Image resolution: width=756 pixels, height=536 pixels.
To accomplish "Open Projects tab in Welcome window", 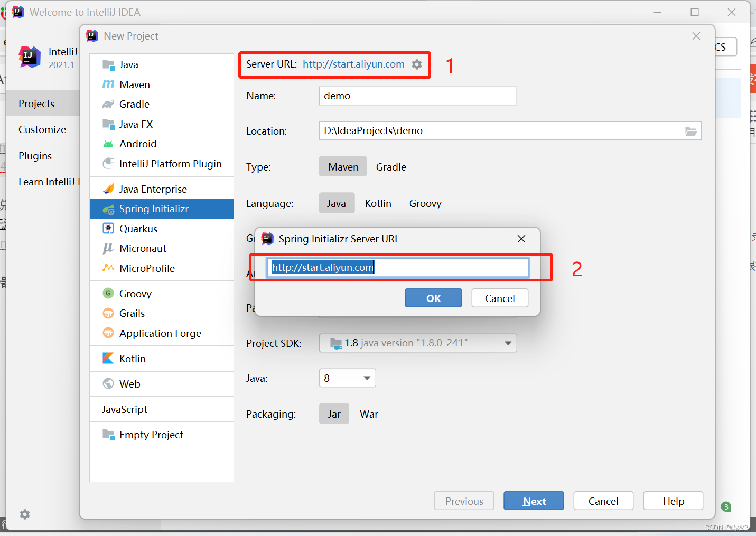I will (x=42, y=104).
